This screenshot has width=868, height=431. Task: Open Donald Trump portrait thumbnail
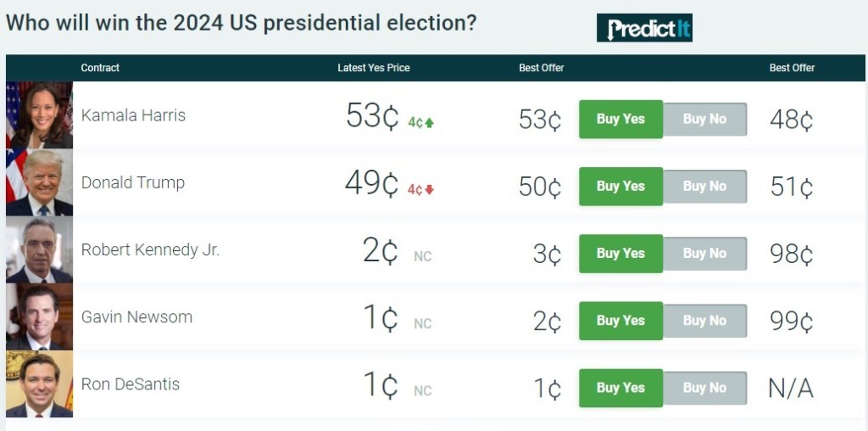[39, 182]
